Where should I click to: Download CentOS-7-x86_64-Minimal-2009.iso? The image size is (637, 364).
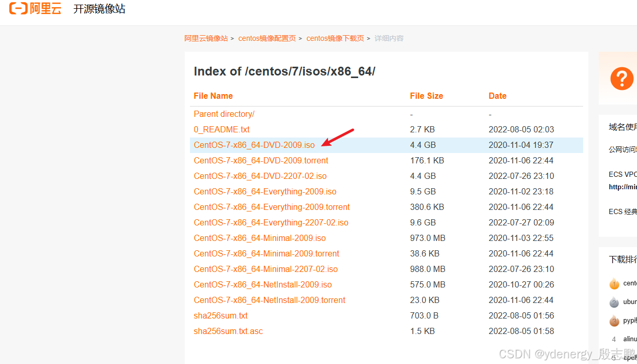click(x=260, y=238)
